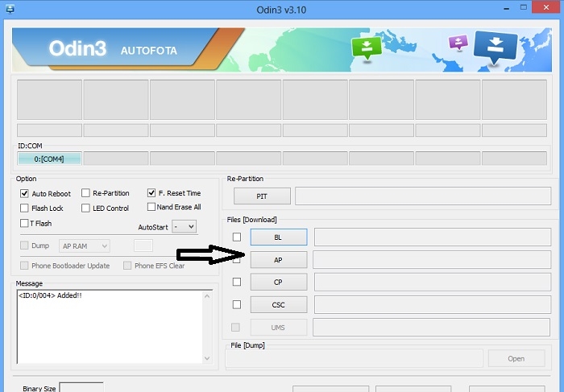Screen dimensions: 564x392
Task: Uncheck the F. Reset Time option
Action: click(151, 193)
